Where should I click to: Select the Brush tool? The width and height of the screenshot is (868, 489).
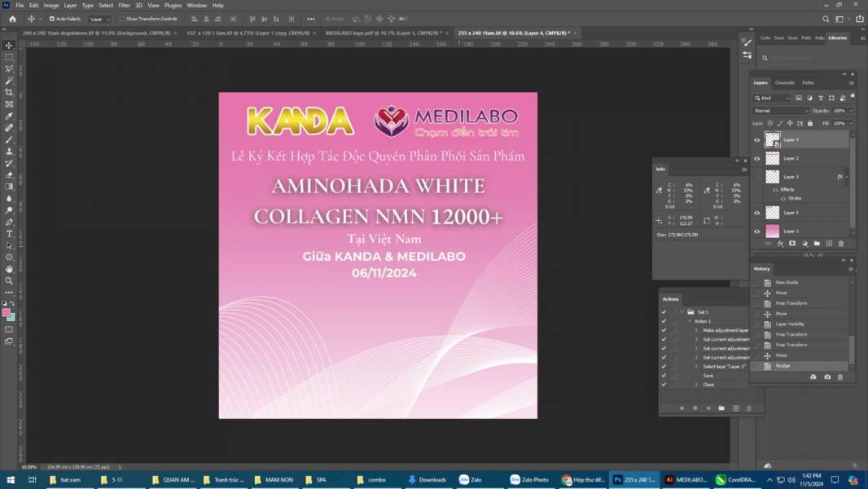coord(9,139)
